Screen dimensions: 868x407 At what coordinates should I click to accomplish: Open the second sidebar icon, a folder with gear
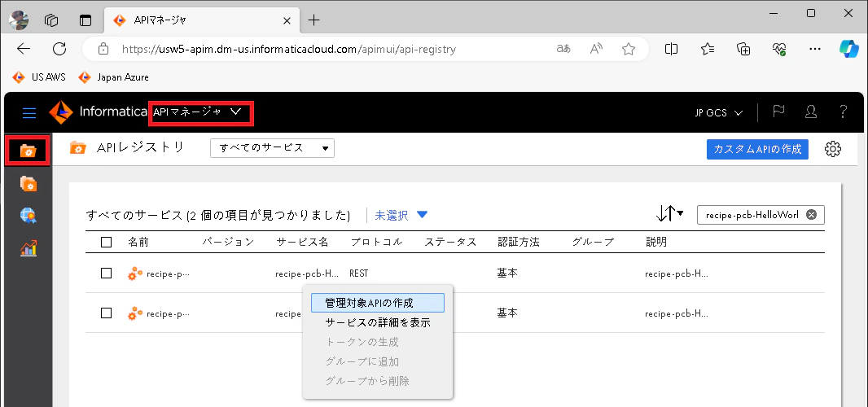[x=28, y=183]
